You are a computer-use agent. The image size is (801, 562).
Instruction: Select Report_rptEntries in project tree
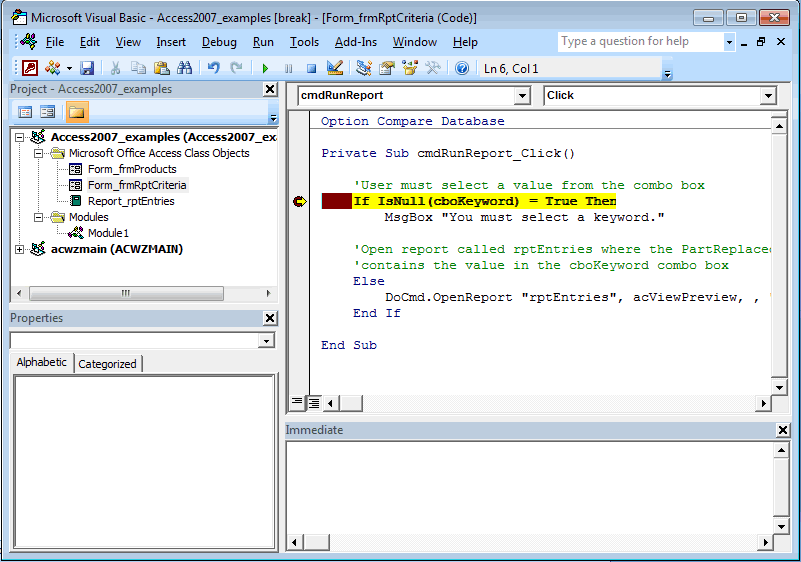[131, 201]
